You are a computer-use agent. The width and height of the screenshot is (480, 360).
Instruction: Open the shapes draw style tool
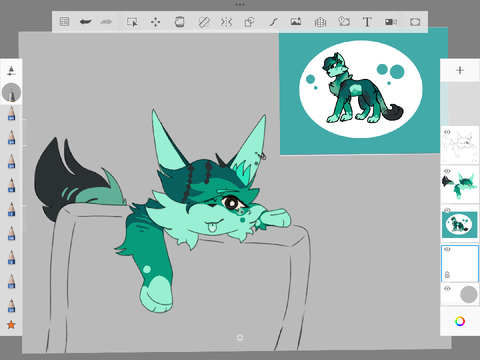click(x=249, y=22)
